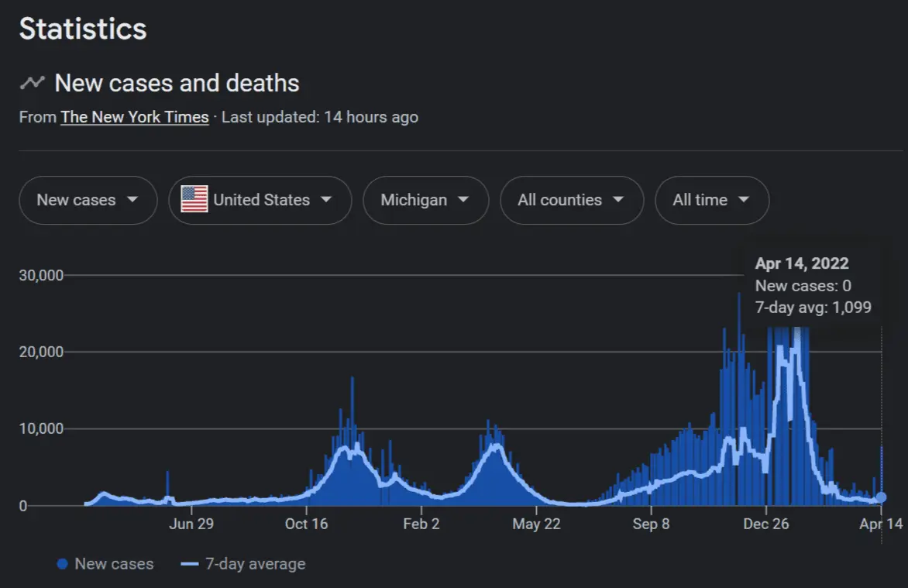
Task: Click the "New cases and deaths" title text
Action: click(177, 83)
